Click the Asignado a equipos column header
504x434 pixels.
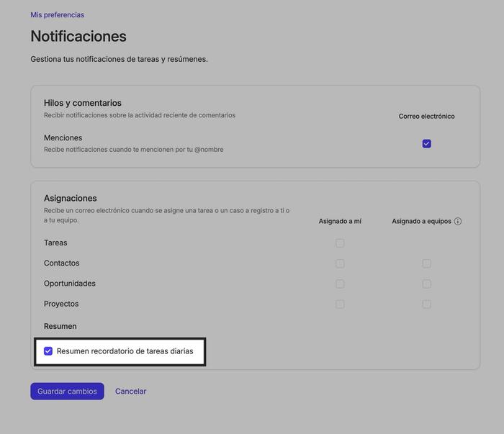(421, 221)
